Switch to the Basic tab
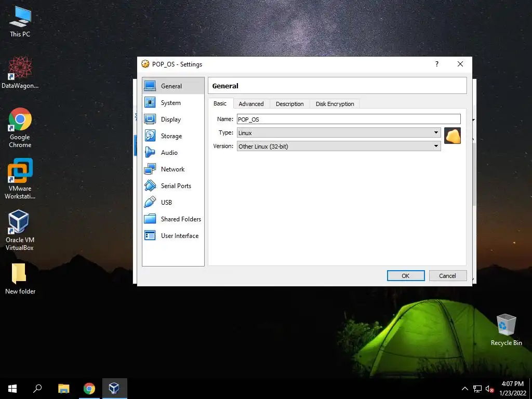Screen dimensions: 532x399 point(220,103)
